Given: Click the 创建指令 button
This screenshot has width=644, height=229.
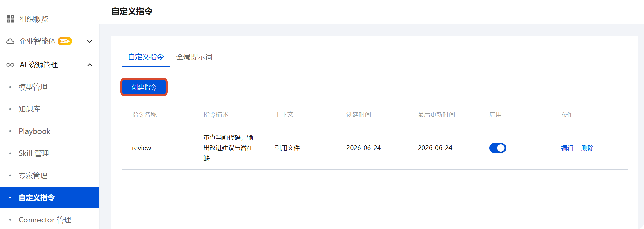Looking at the screenshot, I should pyautogui.click(x=144, y=87).
